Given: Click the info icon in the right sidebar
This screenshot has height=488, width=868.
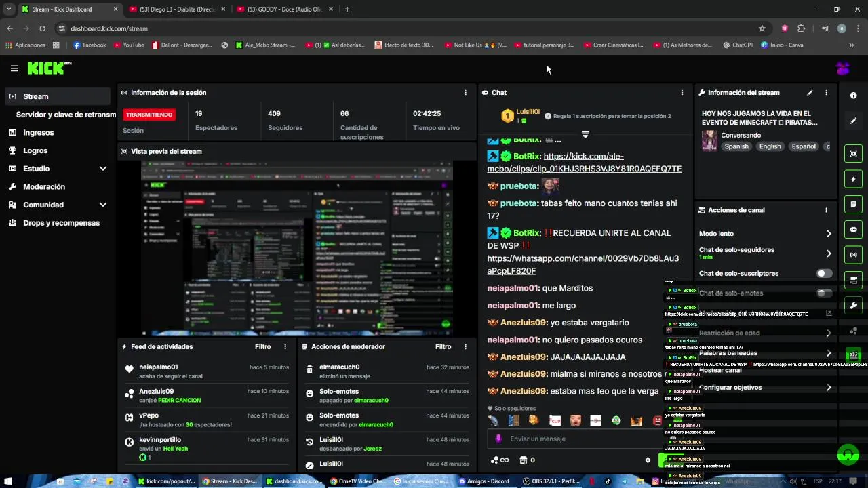Looking at the screenshot, I should click(x=854, y=96).
